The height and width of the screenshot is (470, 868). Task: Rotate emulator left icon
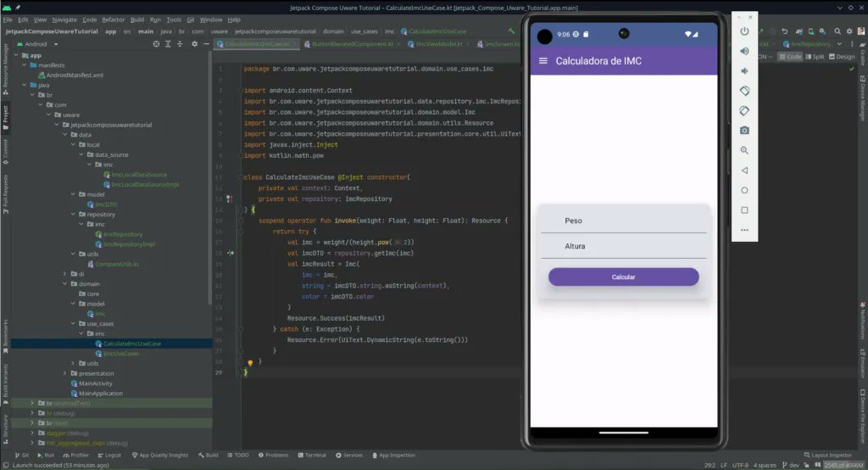coord(744,90)
